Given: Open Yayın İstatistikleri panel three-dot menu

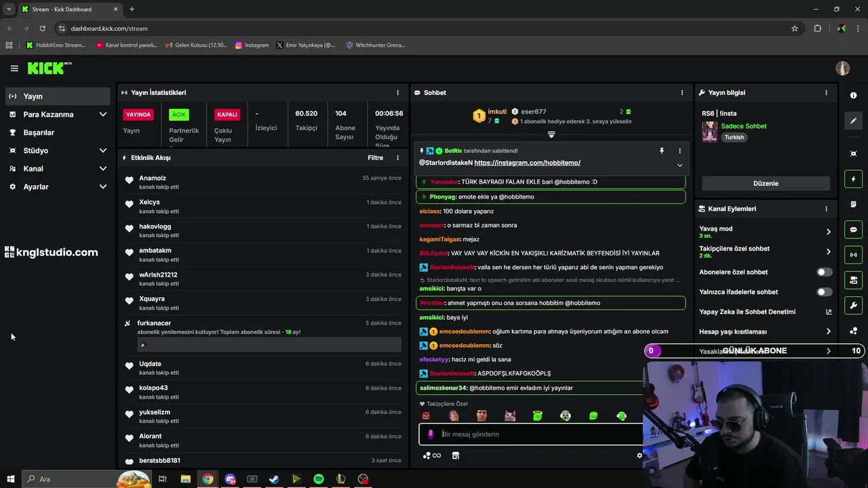Looking at the screenshot, I should coord(398,92).
